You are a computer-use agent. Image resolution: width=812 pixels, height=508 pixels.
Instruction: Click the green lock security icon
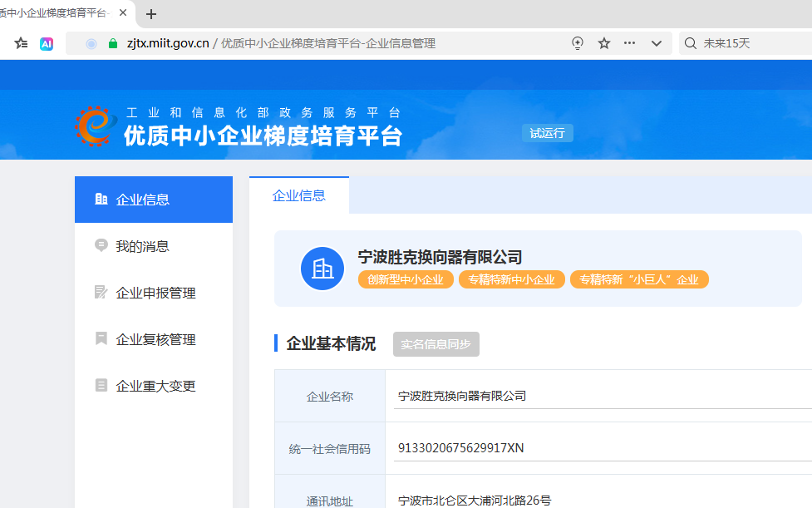[x=114, y=43]
